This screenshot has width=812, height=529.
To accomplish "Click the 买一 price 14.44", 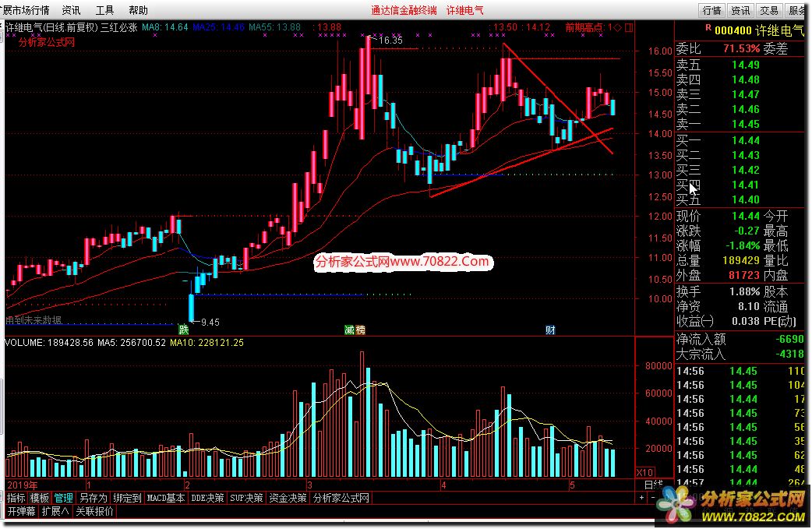I will (x=746, y=140).
